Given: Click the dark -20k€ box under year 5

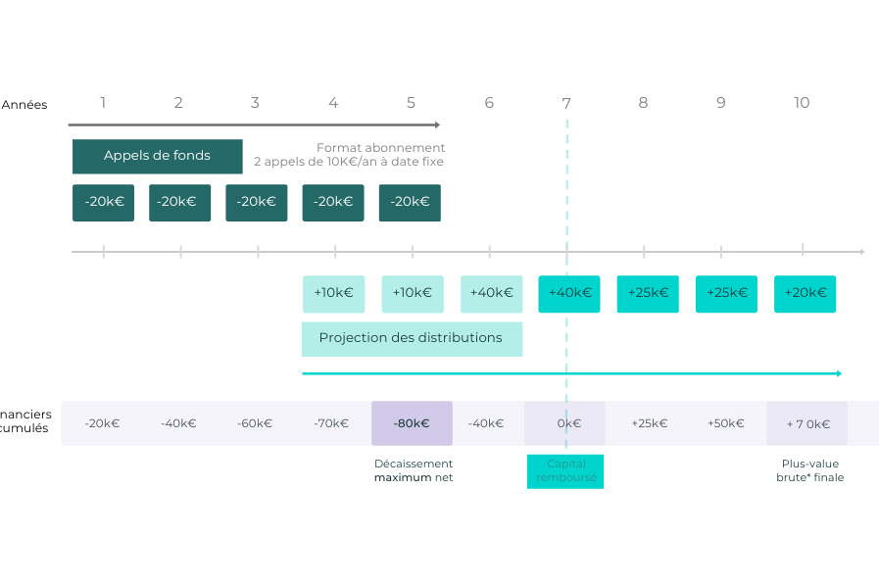Looking at the screenshot, I should tap(410, 202).
